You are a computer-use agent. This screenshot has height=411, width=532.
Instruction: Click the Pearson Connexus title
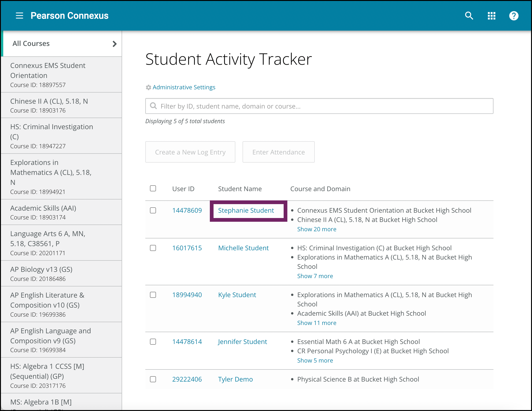coord(69,16)
